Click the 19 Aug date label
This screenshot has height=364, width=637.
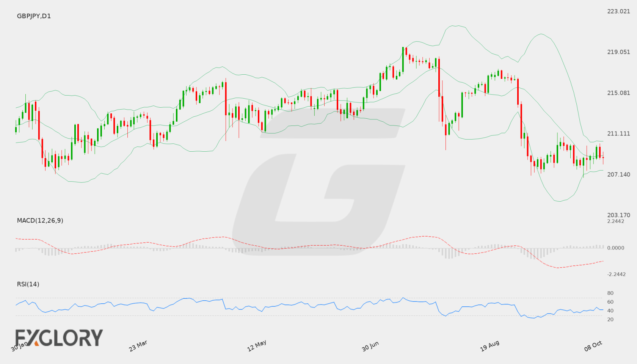pos(490,346)
